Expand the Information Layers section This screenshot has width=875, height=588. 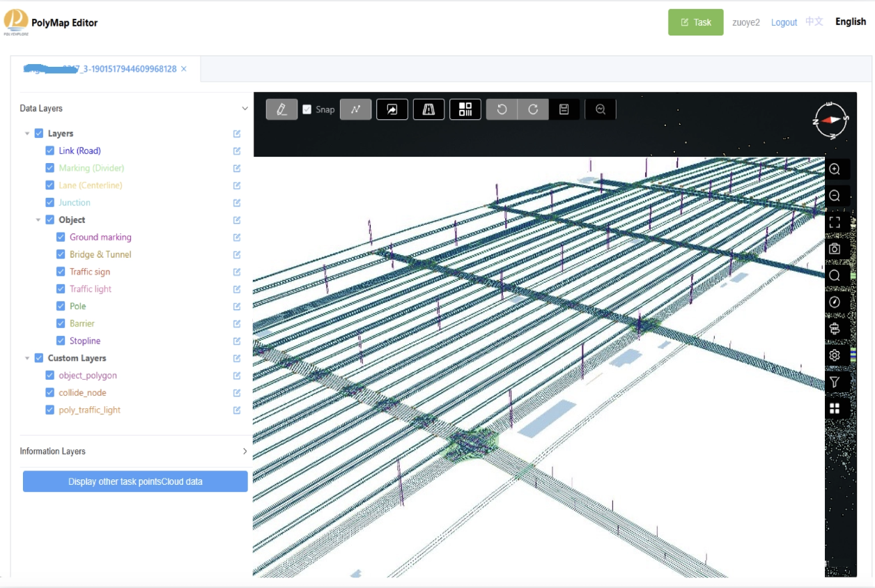point(245,451)
